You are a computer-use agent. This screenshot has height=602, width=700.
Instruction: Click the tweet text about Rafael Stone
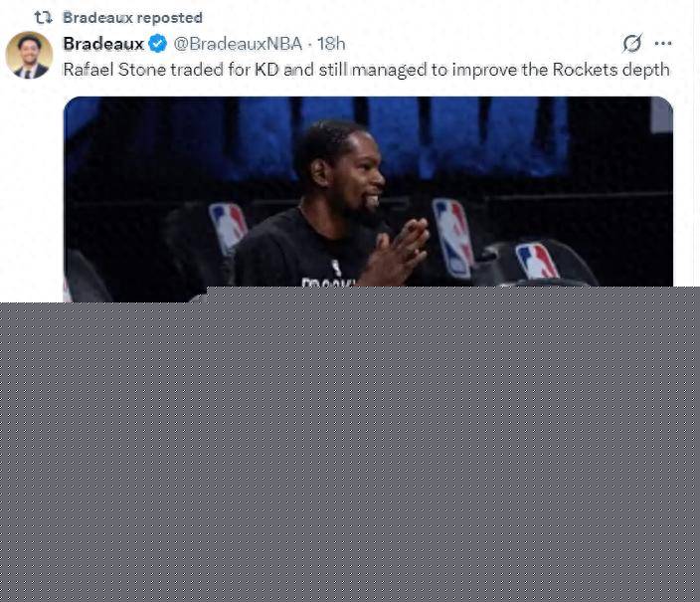366,70
